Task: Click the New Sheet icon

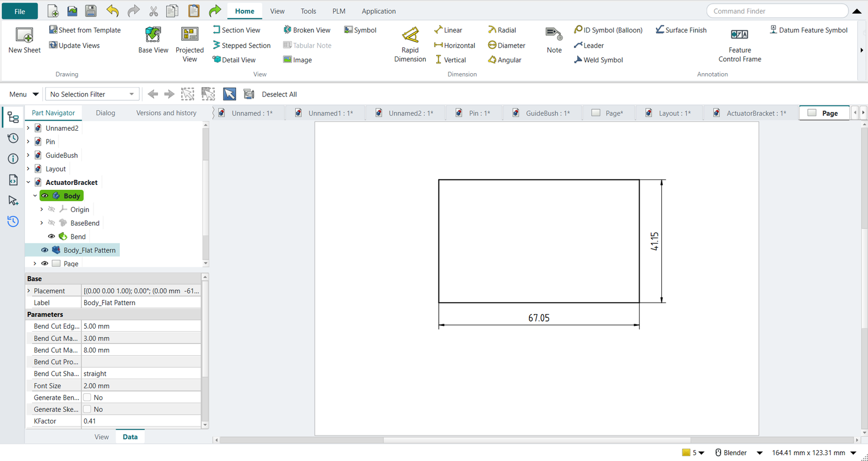Action: 24,35
